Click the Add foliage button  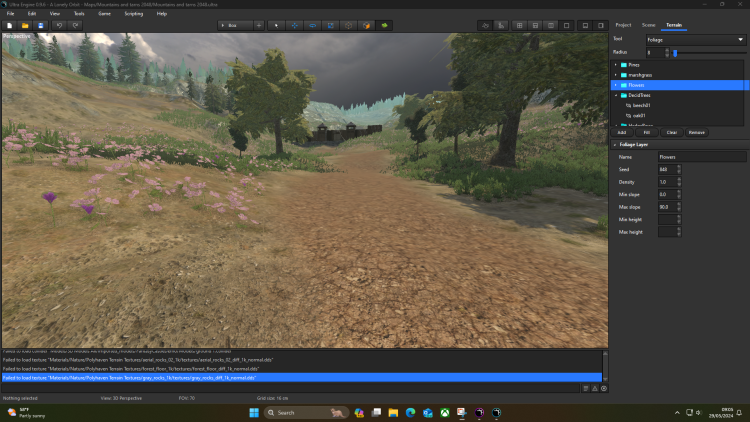point(622,133)
